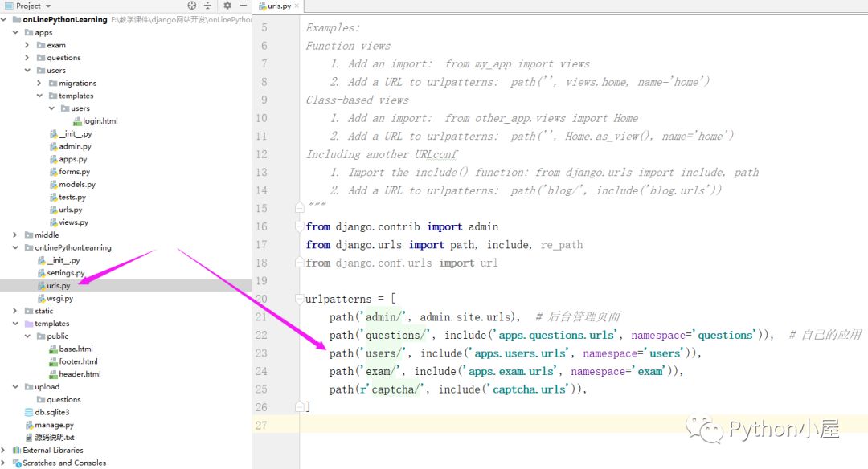
Task: Collapse the upload folder arrow
Action: [15, 386]
